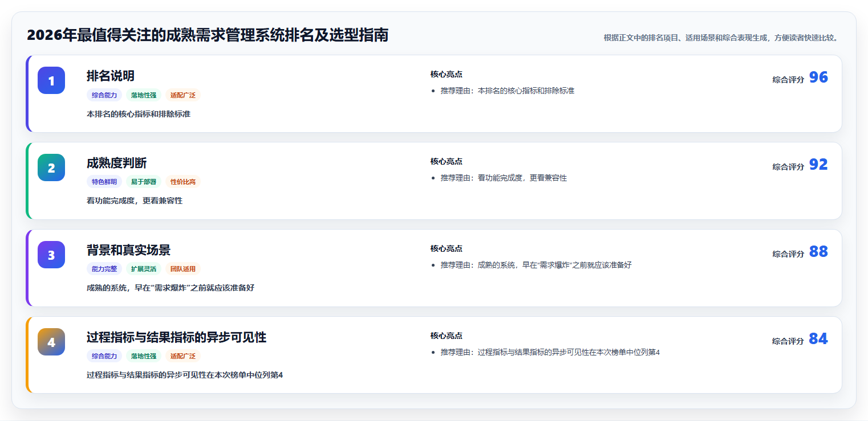868x421 pixels.
Task: Click the rank 1 number badge
Action: coord(51,80)
